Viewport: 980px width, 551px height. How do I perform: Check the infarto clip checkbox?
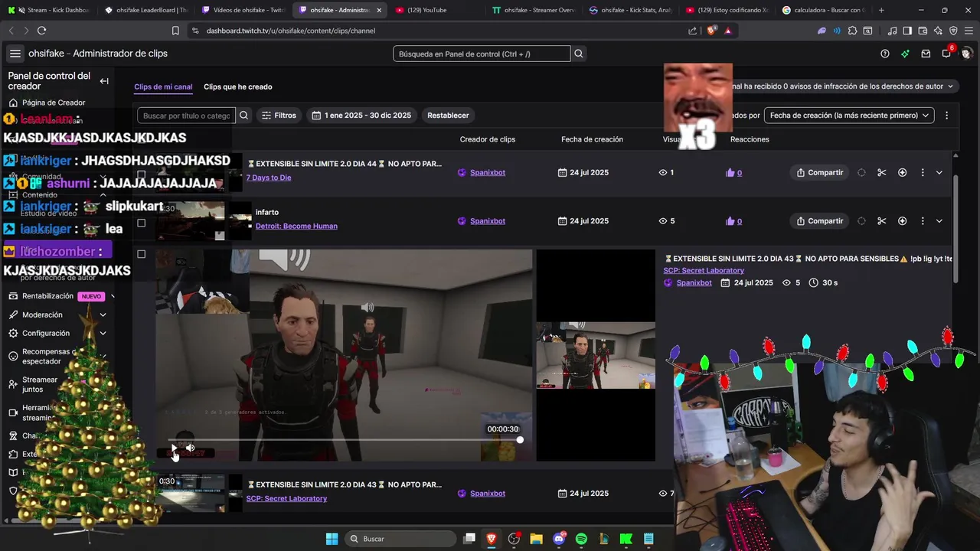click(141, 223)
